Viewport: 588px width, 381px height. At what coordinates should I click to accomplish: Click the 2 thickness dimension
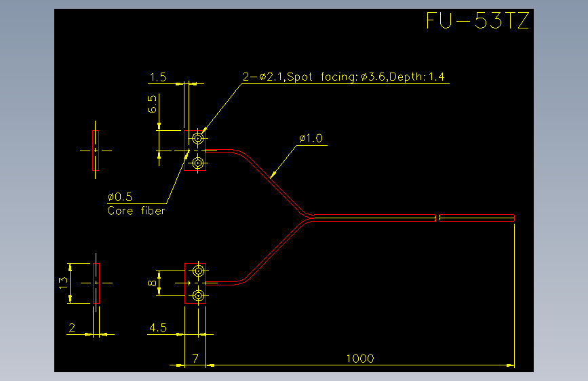pos(72,327)
